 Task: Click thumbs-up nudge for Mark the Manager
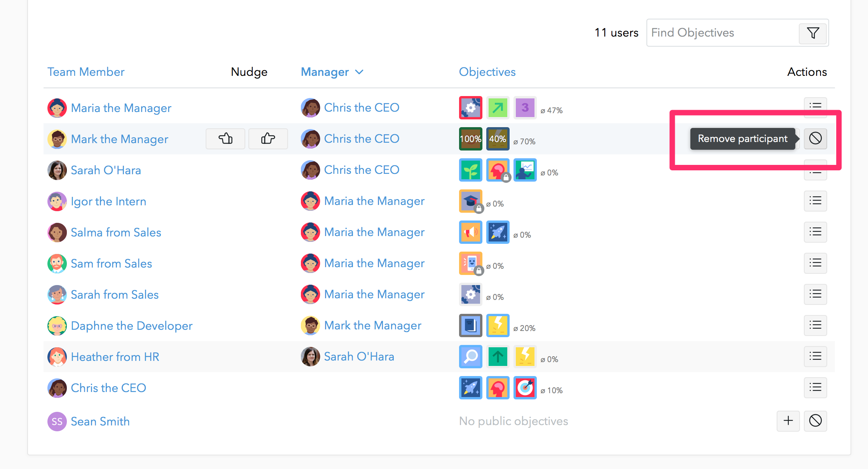[x=268, y=138]
